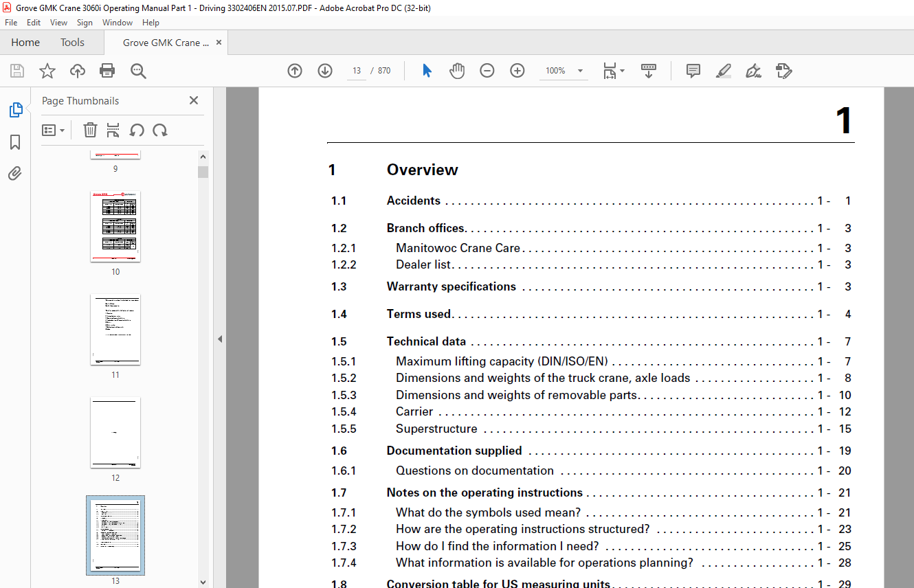The image size is (914, 588).
Task: Jump to 'Branch offices' section
Action: click(x=426, y=228)
